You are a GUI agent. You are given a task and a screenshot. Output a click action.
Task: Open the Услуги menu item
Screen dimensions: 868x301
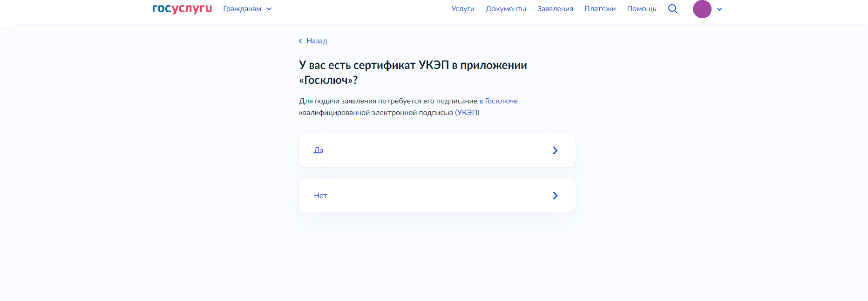[x=463, y=9]
